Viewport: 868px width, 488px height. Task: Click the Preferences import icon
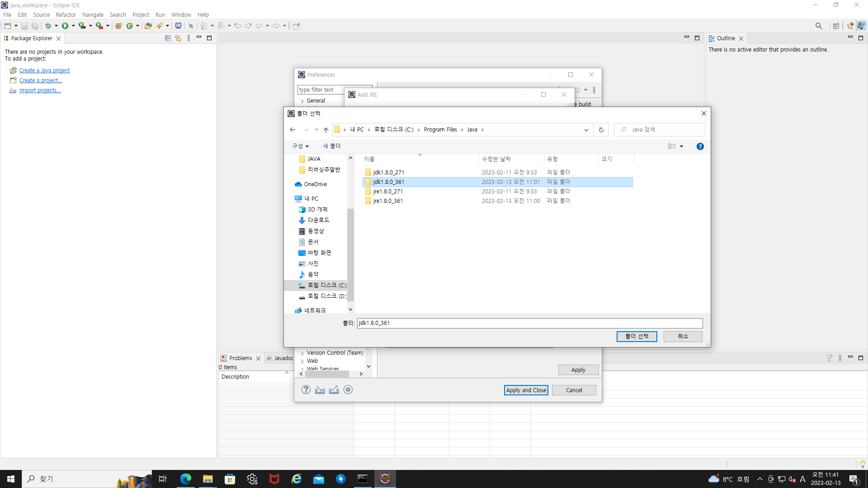(x=320, y=389)
